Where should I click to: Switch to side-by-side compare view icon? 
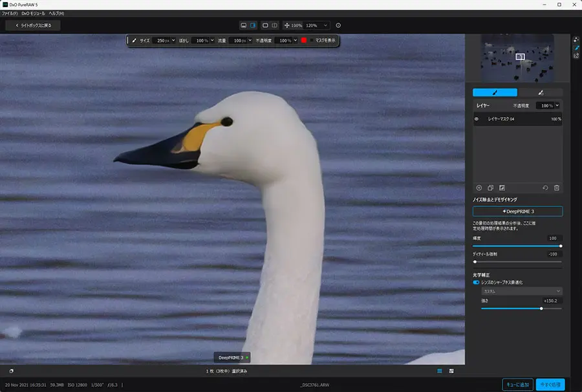click(x=275, y=25)
